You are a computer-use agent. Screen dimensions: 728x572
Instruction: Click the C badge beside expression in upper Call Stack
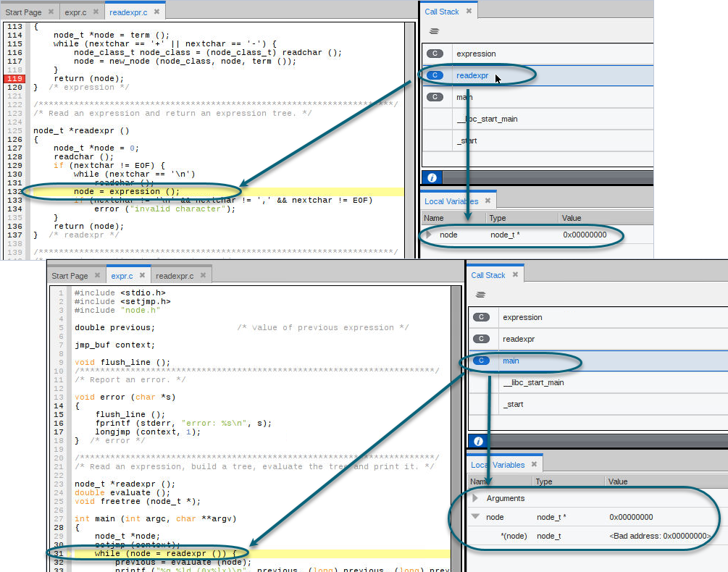(435, 54)
